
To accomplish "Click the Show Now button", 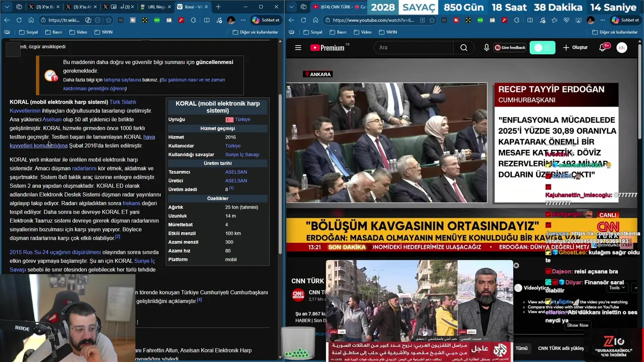I will coord(577,325).
